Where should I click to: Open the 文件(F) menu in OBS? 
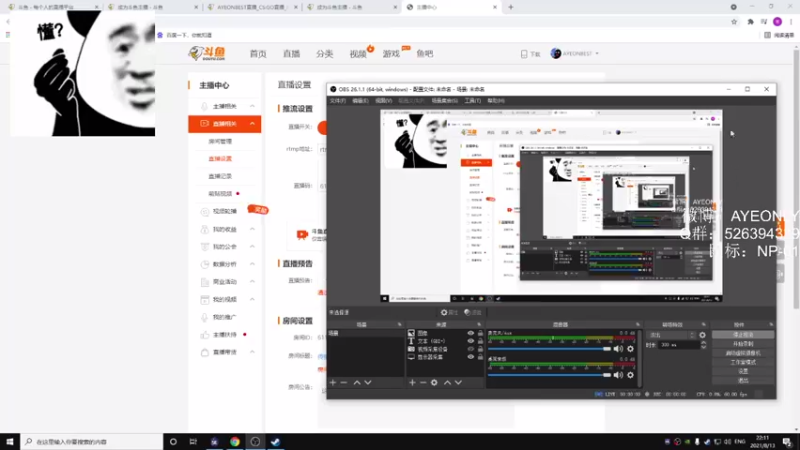point(338,101)
